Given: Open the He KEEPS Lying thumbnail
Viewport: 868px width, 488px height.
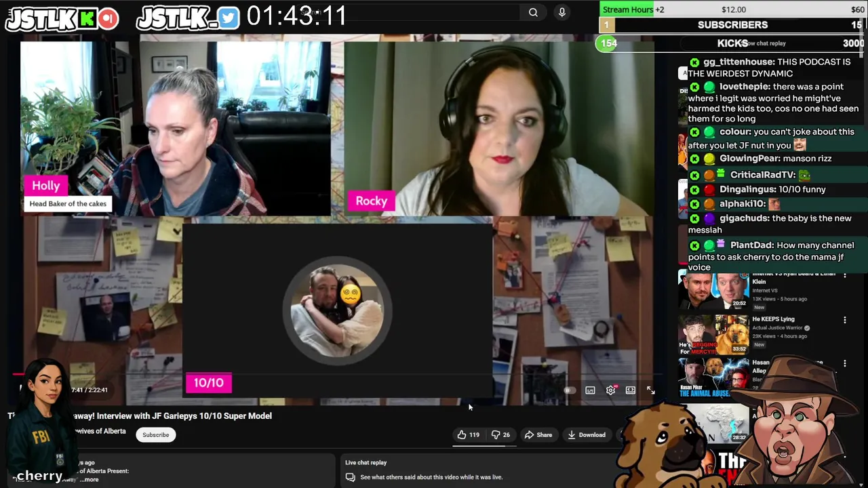Looking at the screenshot, I should click(713, 334).
